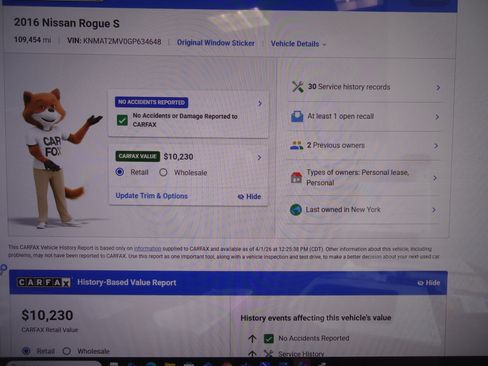Open the Original Window Sticker link
Image resolution: width=488 pixels, height=366 pixels.
(x=216, y=43)
